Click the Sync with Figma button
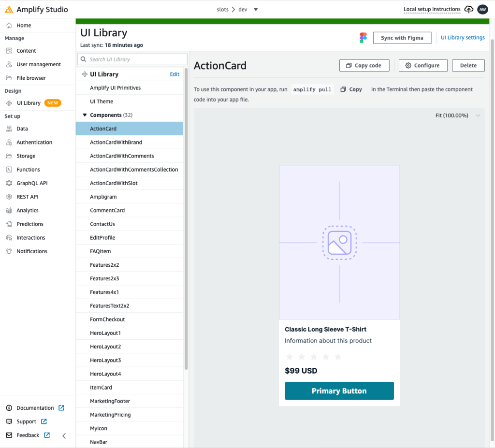This screenshot has width=495, height=448. coord(402,37)
